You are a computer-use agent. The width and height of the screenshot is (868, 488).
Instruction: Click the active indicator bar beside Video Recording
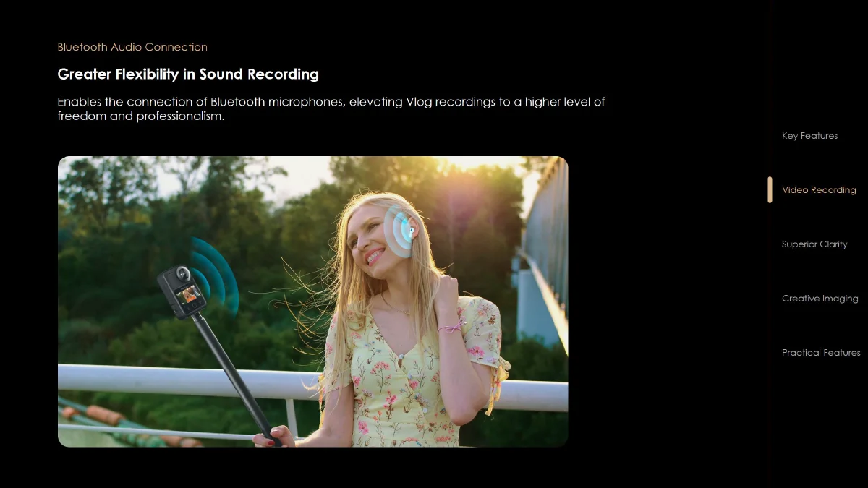tap(770, 189)
